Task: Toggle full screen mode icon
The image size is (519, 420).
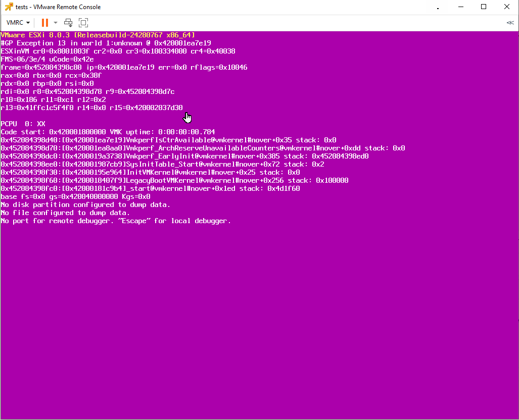Action: click(83, 23)
